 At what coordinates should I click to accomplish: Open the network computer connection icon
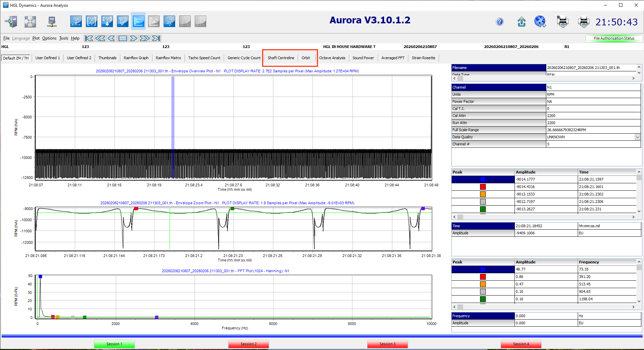click(x=52, y=22)
